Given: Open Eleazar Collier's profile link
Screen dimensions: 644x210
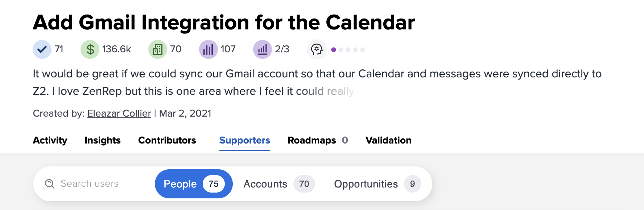Looking at the screenshot, I should (119, 113).
